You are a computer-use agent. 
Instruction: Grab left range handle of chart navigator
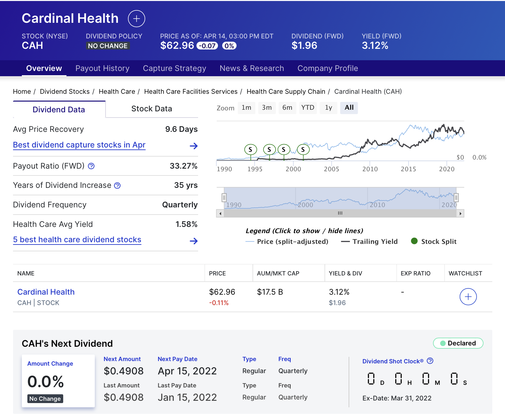[224, 197]
